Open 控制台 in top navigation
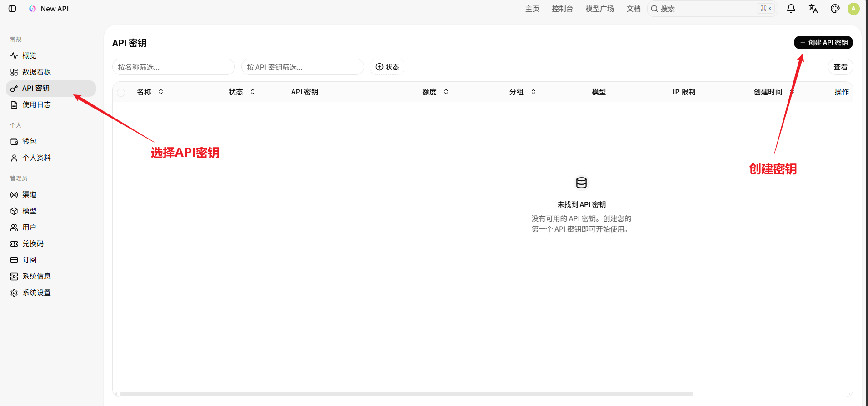Image resolution: width=868 pixels, height=406 pixels. (562, 9)
